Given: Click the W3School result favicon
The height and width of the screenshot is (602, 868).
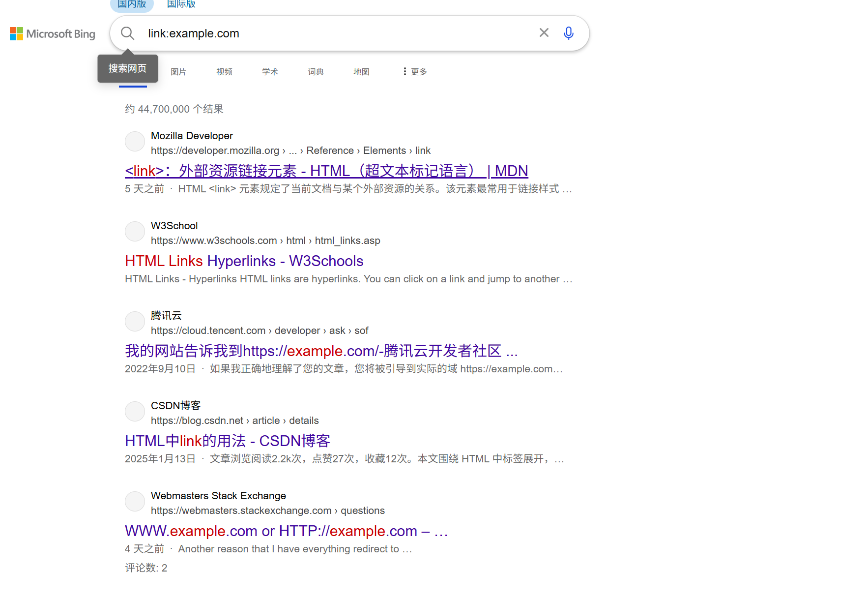Looking at the screenshot, I should (134, 231).
